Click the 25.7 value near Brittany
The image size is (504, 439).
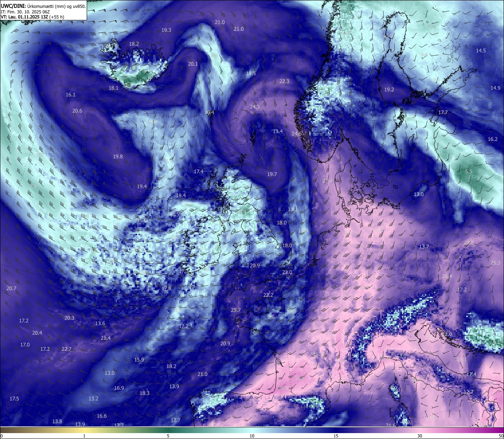tap(235, 310)
